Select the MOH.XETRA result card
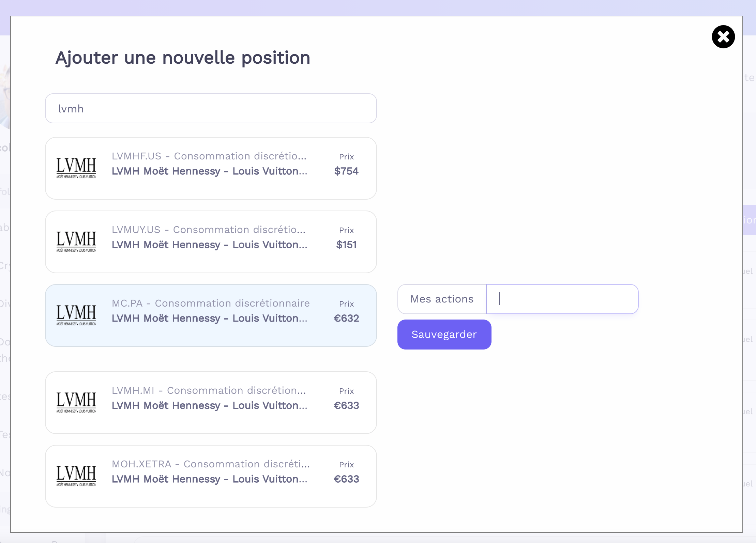756x543 pixels. click(x=211, y=476)
